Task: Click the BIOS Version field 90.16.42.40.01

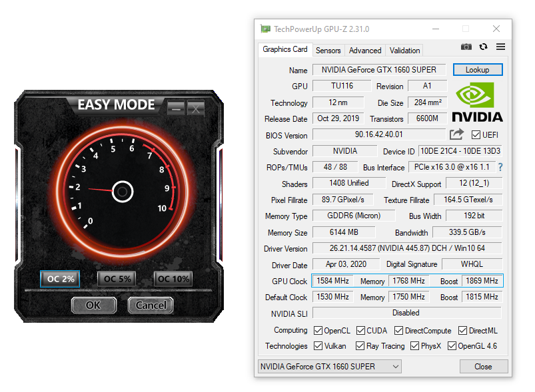Action: pyautogui.click(x=379, y=134)
